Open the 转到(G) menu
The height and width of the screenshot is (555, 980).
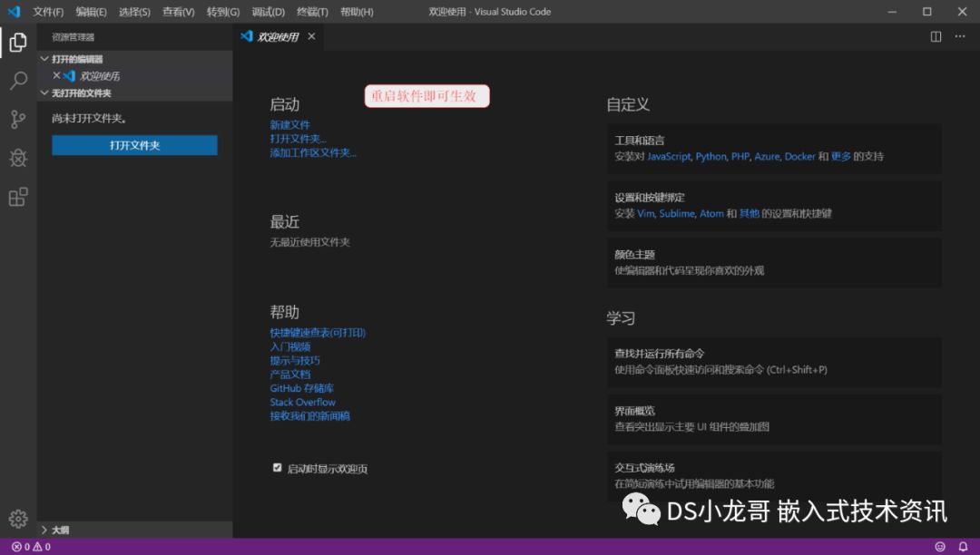click(223, 12)
